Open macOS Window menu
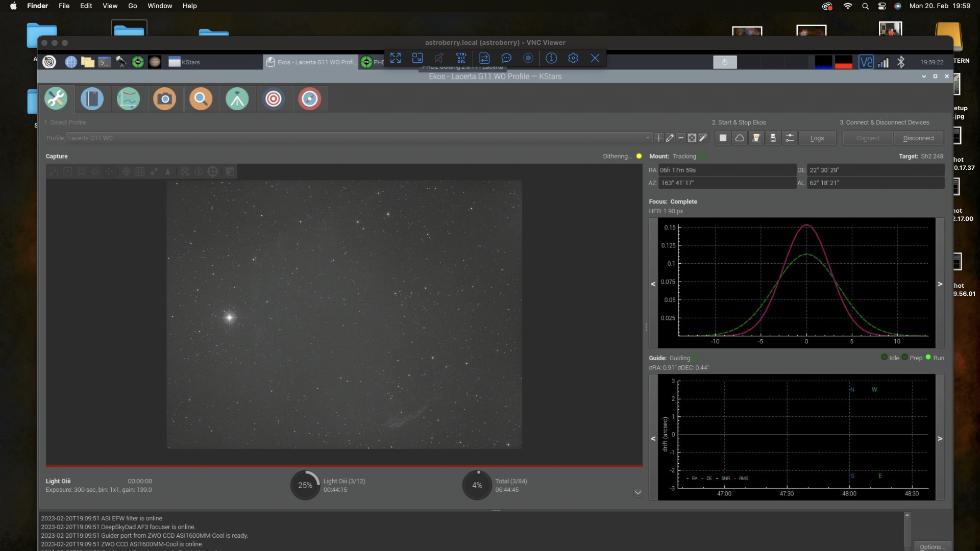Screen dimensions: 980x551 (160, 6)
